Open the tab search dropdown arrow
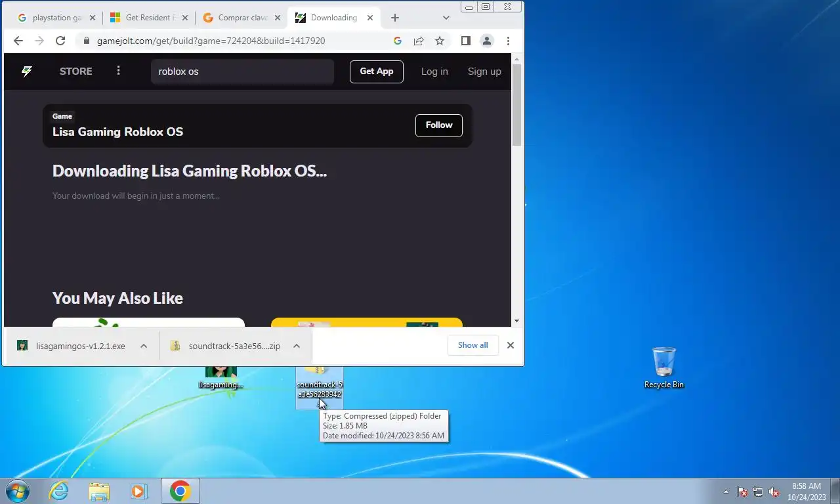 (x=446, y=18)
